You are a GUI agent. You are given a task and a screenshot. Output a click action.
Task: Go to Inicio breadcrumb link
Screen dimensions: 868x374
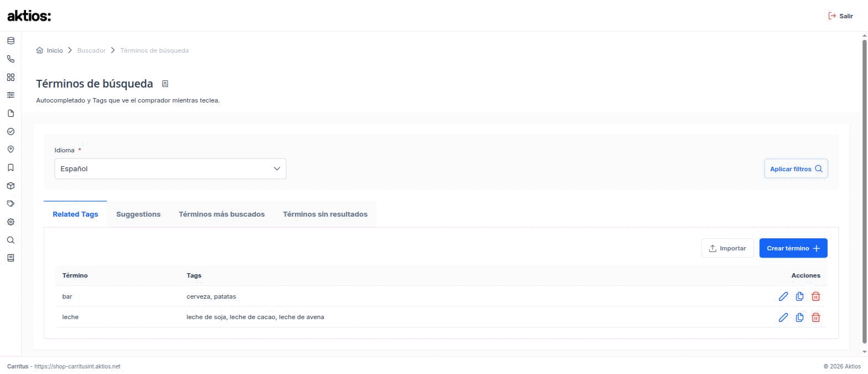[49, 50]
